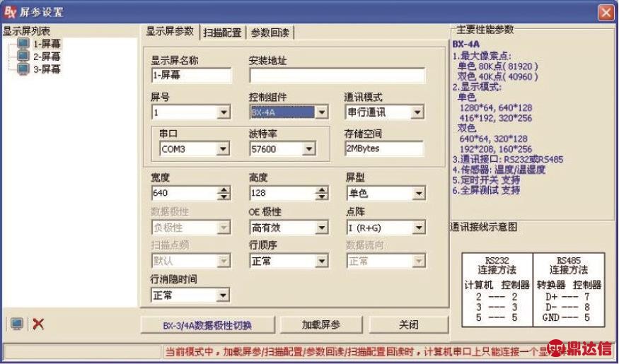The height and width of the screenshot is (364, 619).
Task: Expand the 波特率 57600 dropdown
Action: click(x=308, y=149)
